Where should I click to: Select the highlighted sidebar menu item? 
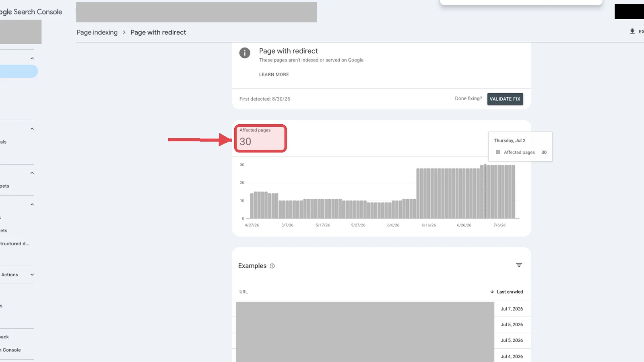point(19,72)
